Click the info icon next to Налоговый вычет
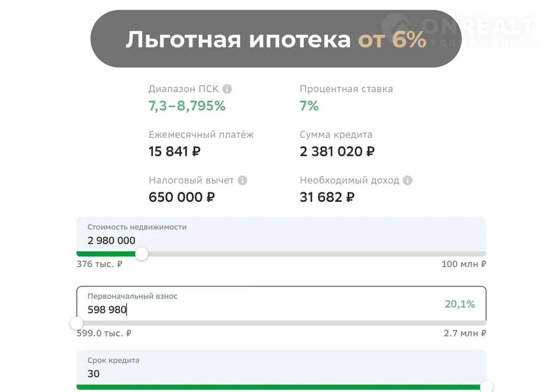Screen dimensions: 552x392 click(242, 180)
